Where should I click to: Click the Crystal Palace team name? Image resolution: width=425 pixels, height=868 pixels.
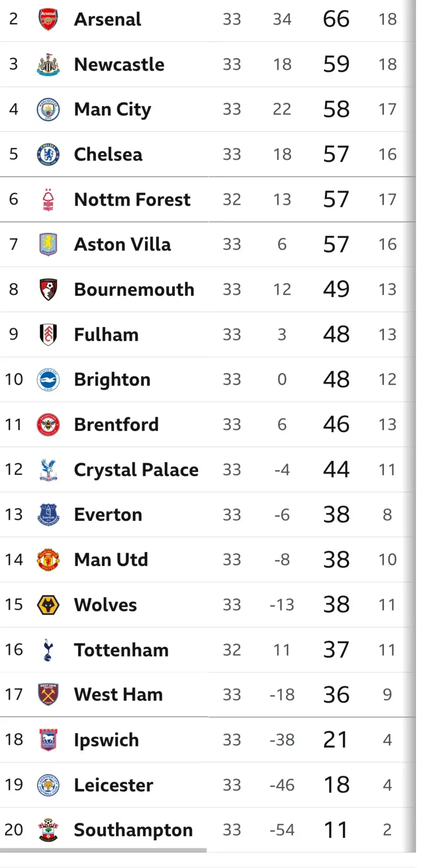point(136,470)
